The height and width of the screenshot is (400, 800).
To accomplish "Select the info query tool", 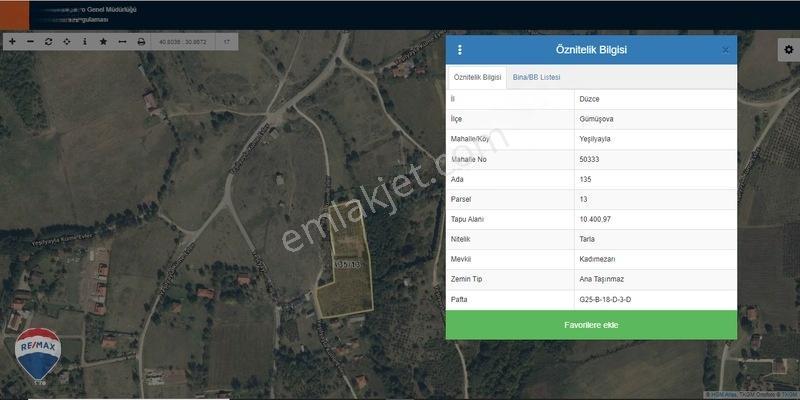I will click(x=85, y=42).
